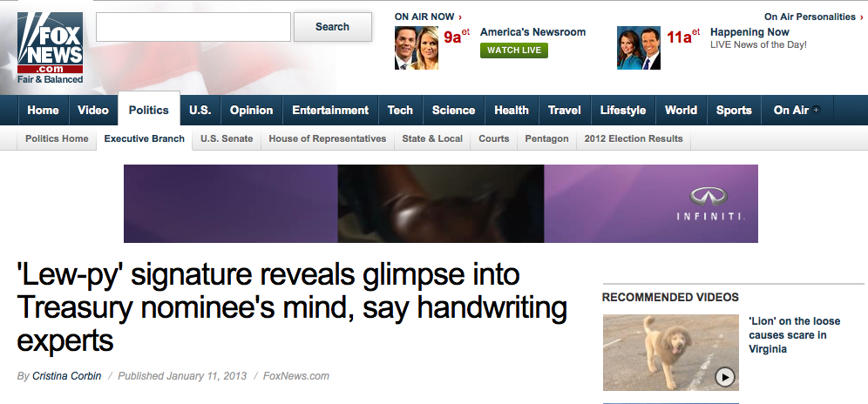Screen dimensions: 868x404
Task: Open On Air Personalities link
Action: click(x=814, y=17)
